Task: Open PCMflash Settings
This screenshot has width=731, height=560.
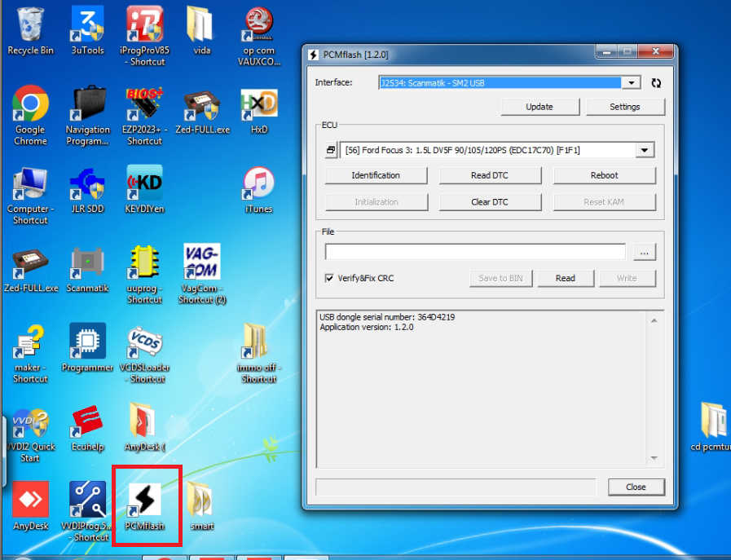Action: pos(625,107)
